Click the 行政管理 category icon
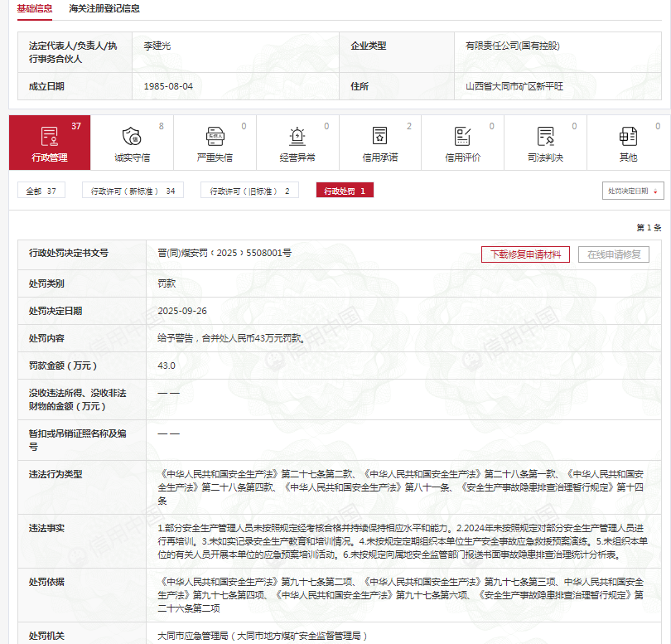Screen dimensions: 671x644 point(50,136)
